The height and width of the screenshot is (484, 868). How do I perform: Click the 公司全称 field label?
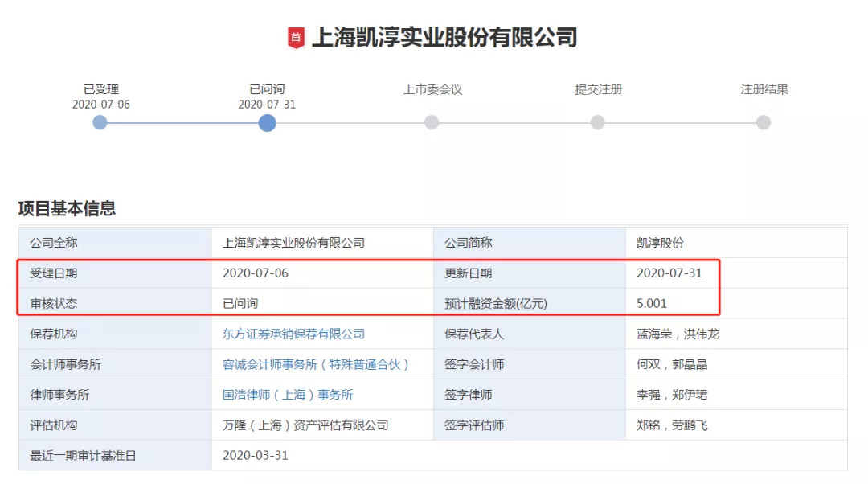(54, 243)
